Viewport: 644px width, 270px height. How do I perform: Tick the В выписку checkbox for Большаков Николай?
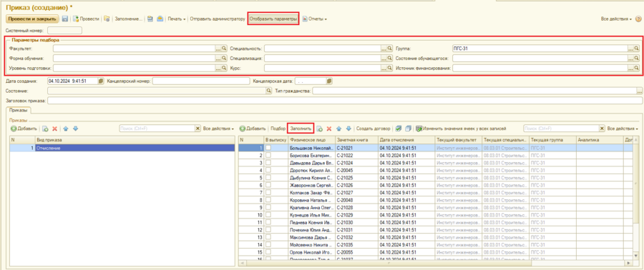[268, 149]
